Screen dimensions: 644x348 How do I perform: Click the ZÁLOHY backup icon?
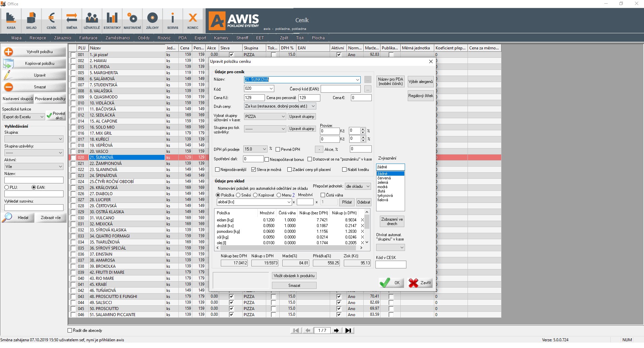point(152,20)
